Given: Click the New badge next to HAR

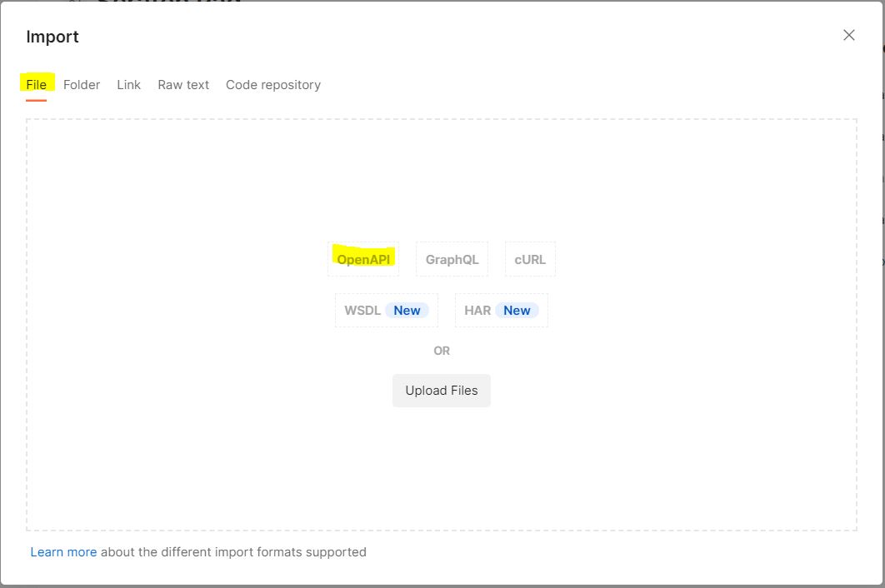Looking at the screenshot, I should tap(517, 310).
